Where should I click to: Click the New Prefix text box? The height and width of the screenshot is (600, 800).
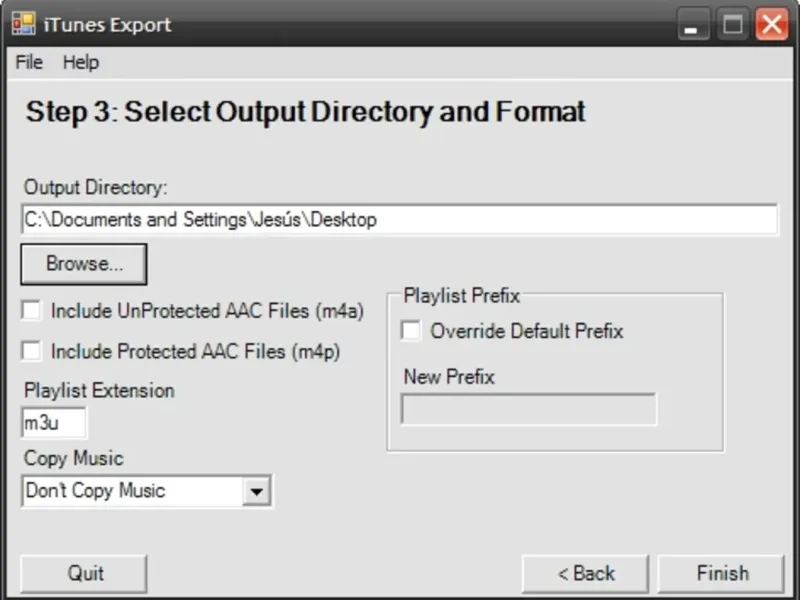point(528,409)
